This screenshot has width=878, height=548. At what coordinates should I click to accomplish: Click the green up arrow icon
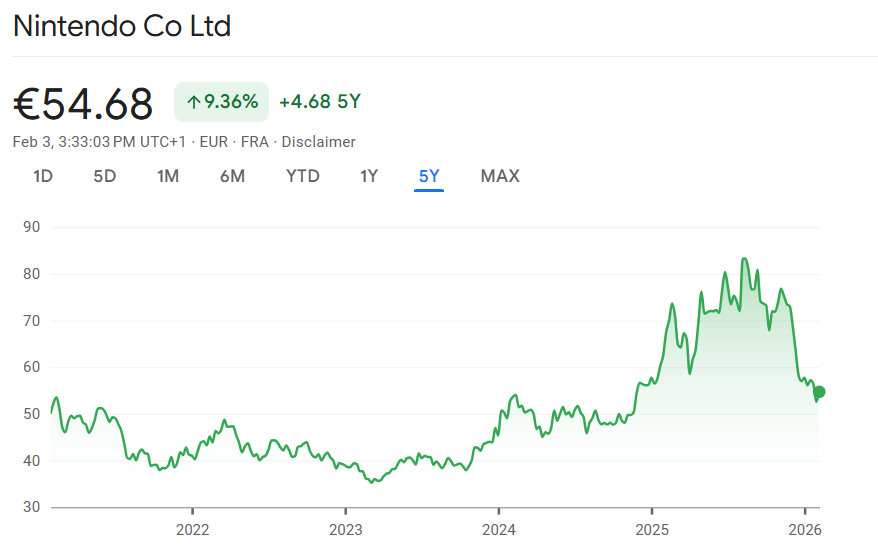[x=193, y=102]
